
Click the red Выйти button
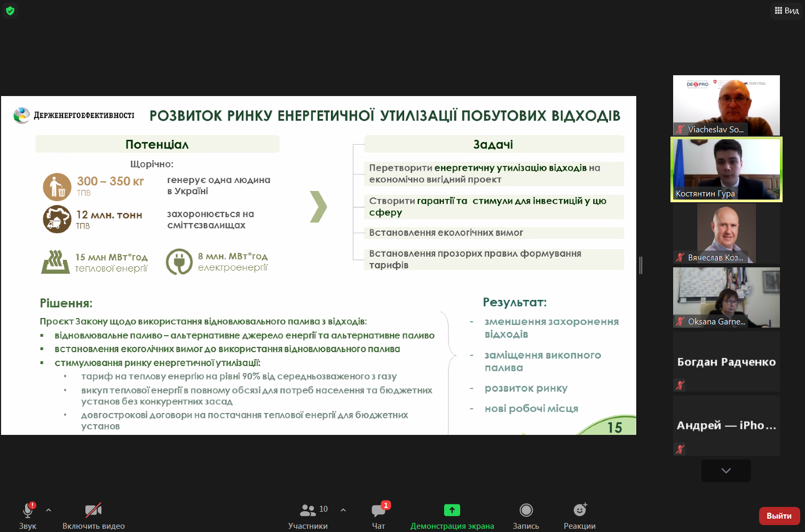point(779,515)
